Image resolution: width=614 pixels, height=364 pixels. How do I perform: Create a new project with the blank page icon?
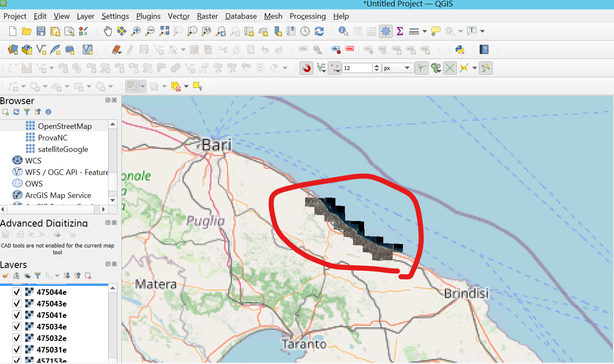tap(13, 31)
